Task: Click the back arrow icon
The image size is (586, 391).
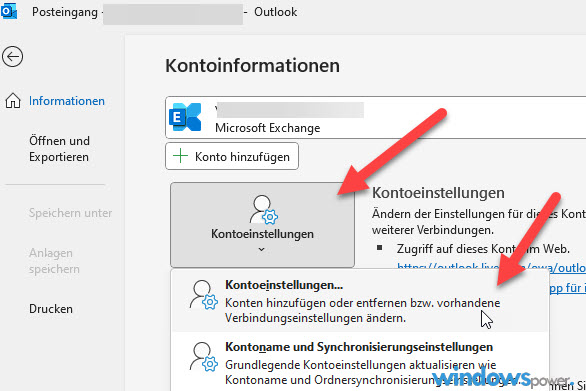Action: (x=12, y=57)
